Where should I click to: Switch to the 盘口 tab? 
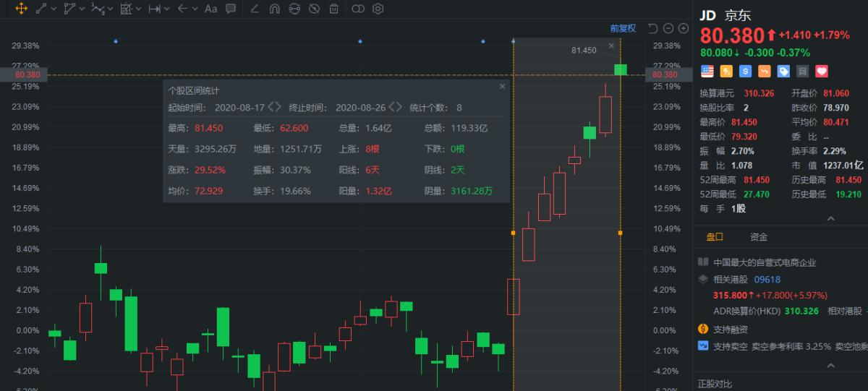715,236
